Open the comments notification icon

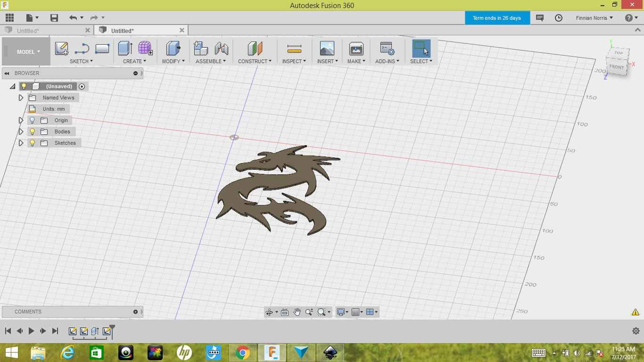(x=540, y=18)
